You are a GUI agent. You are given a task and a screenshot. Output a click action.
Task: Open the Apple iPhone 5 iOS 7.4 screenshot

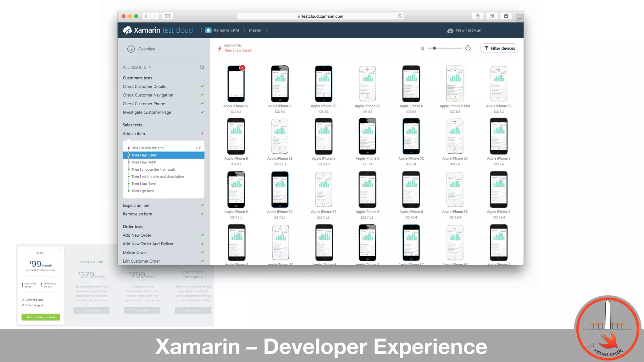[367, 136]
